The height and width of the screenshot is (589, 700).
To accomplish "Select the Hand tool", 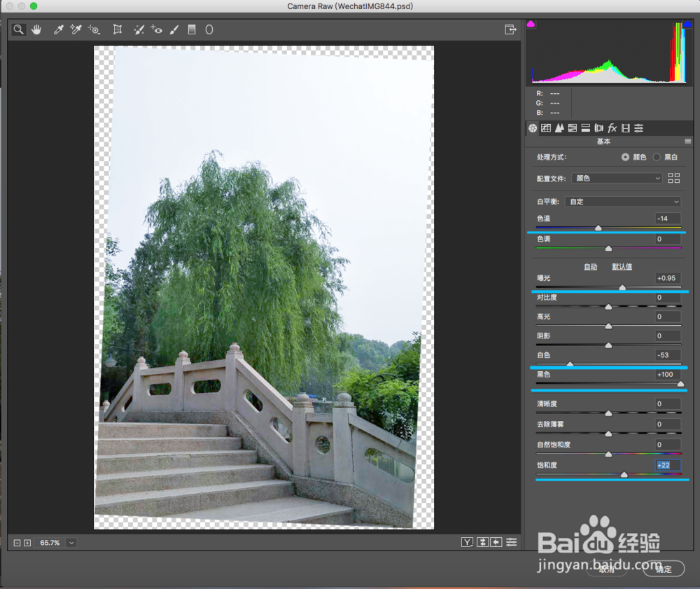I will click(x=36, y=29).
